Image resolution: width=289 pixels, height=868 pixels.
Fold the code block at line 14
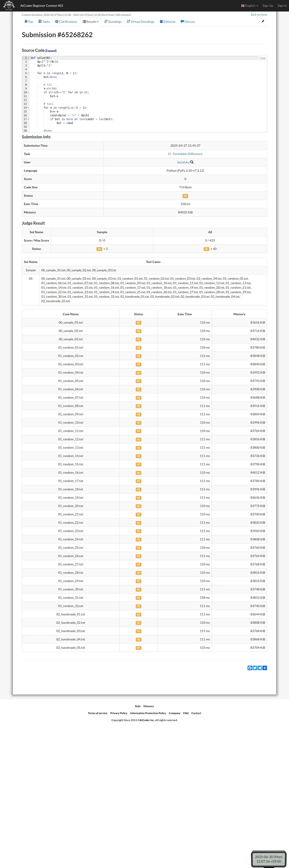click(x=28, y=108)
